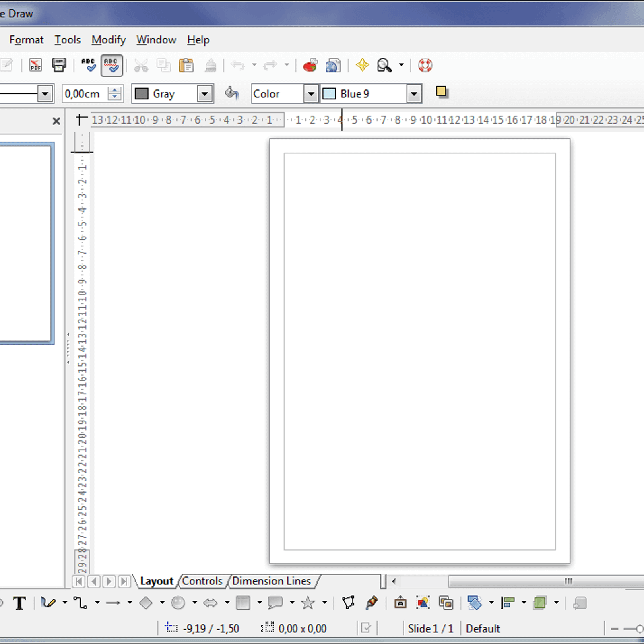Select the Basic Shapes diamond tool
The image size is (644, 644).
146,603
